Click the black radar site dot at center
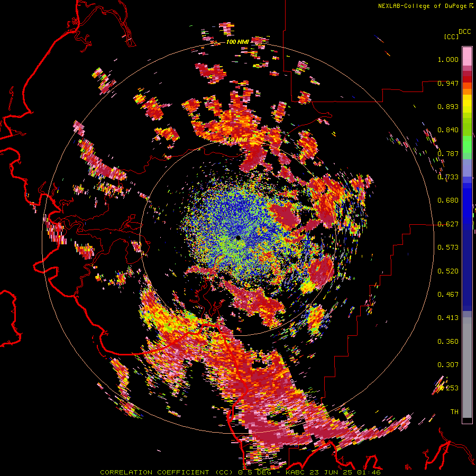476x476 pixels. pyautogui.click(x=239, y=237)
